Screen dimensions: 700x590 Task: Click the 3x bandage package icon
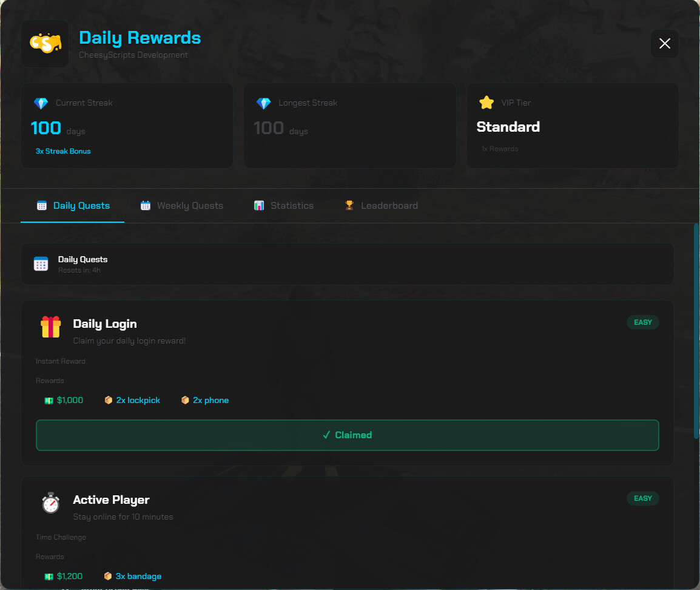[x=108, y=576]
